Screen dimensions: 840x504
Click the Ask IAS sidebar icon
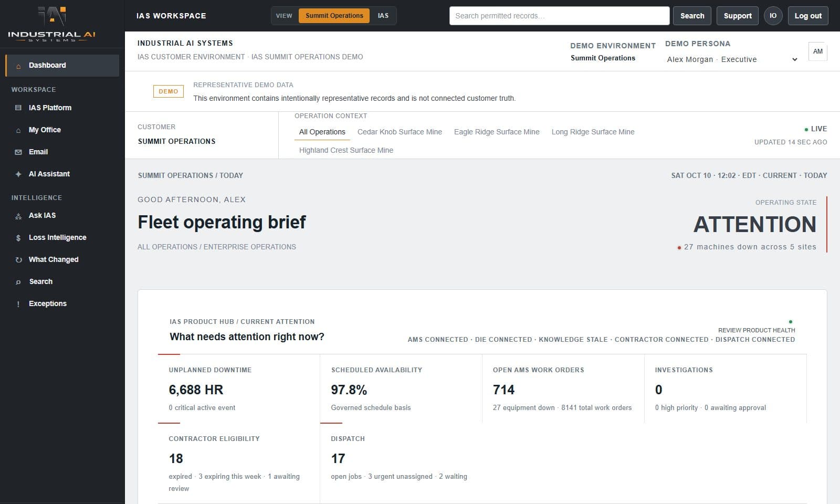[x=18, y=216]
